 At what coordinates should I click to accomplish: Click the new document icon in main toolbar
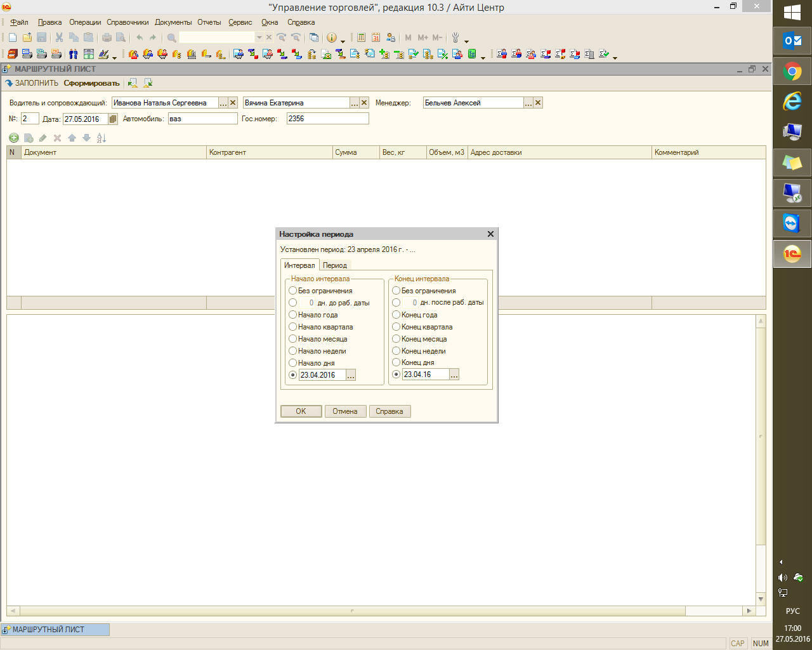(x=13, y=37)
